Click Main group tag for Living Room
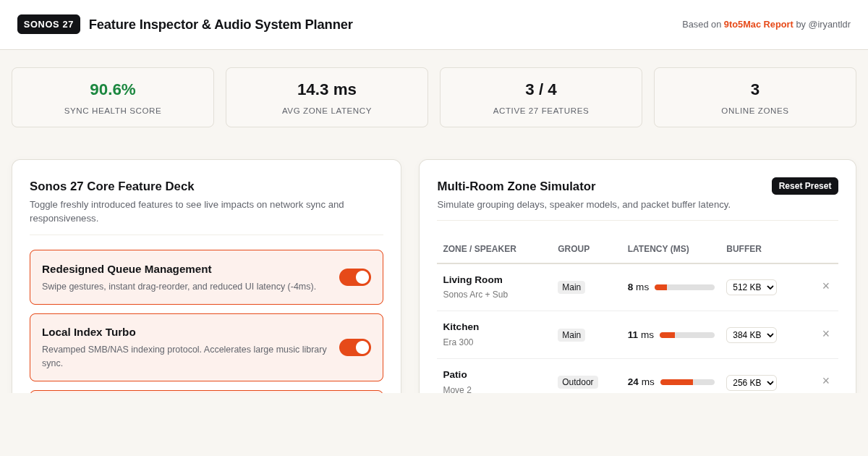Viewport: 868px width, 456px height. pos(571,287)
